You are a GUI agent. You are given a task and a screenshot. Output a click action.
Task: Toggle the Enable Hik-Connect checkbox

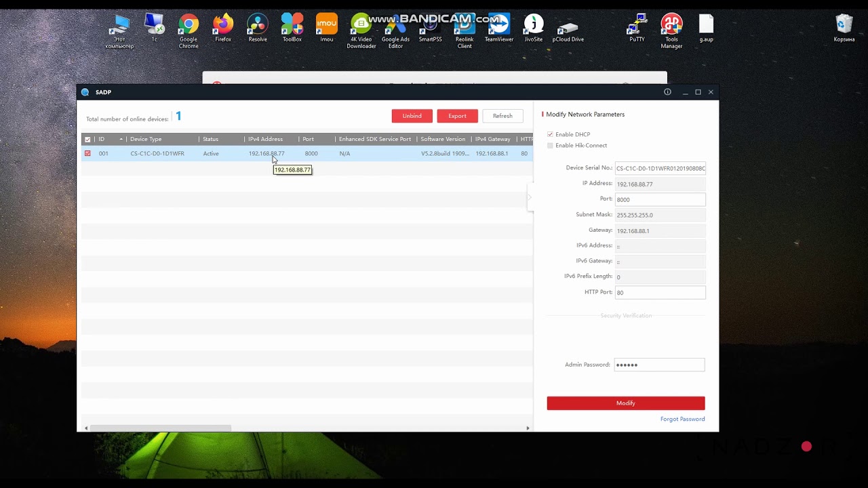[x=550, y=145]
